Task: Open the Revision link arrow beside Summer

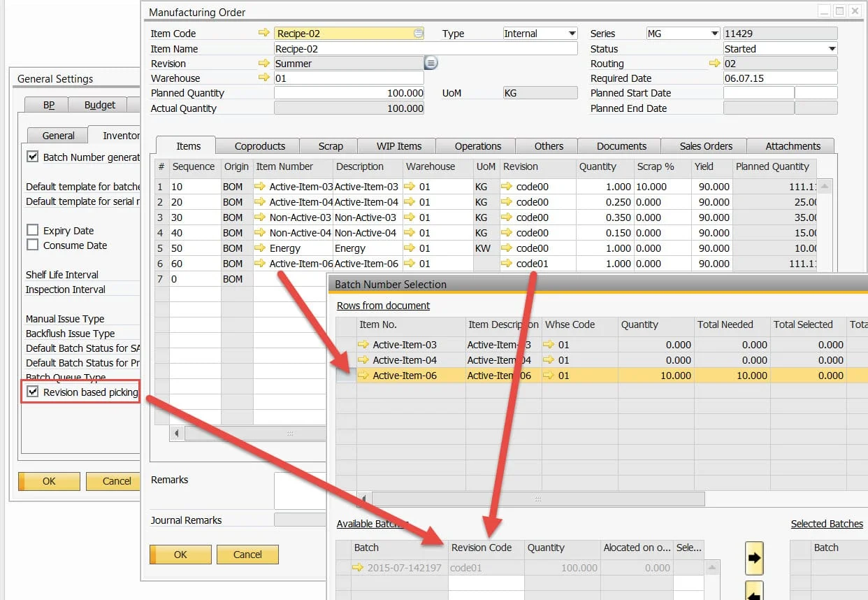Action: pos(263,64)
